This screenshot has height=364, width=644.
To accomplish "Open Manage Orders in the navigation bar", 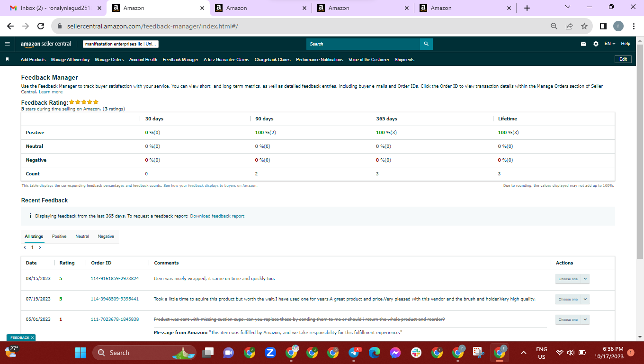I will tap(109, 60).
